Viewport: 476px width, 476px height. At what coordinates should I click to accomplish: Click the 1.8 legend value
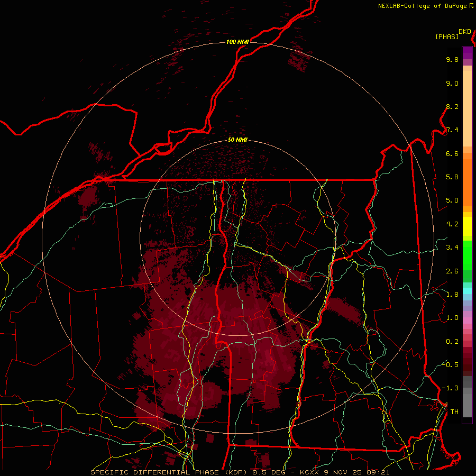coord(452,295)
